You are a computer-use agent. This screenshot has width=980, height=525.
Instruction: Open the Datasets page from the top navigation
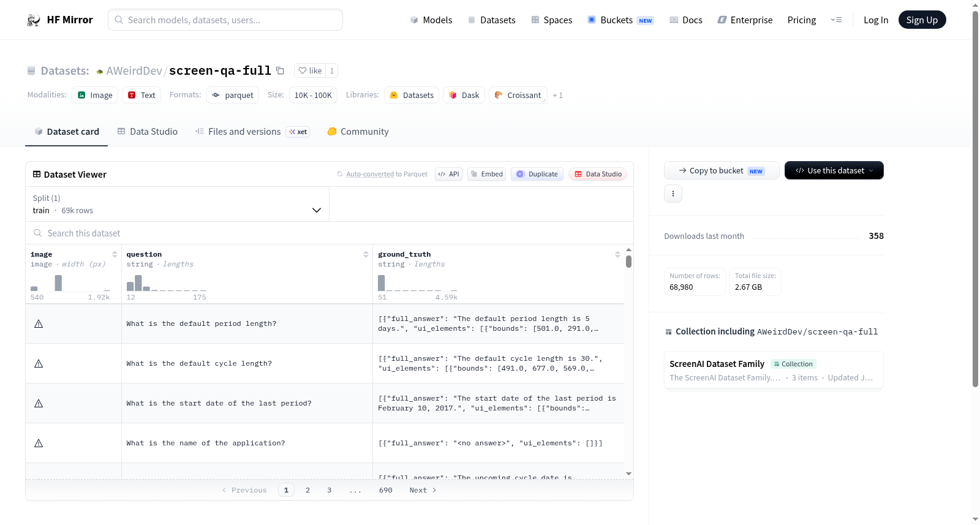click(491, 20)
